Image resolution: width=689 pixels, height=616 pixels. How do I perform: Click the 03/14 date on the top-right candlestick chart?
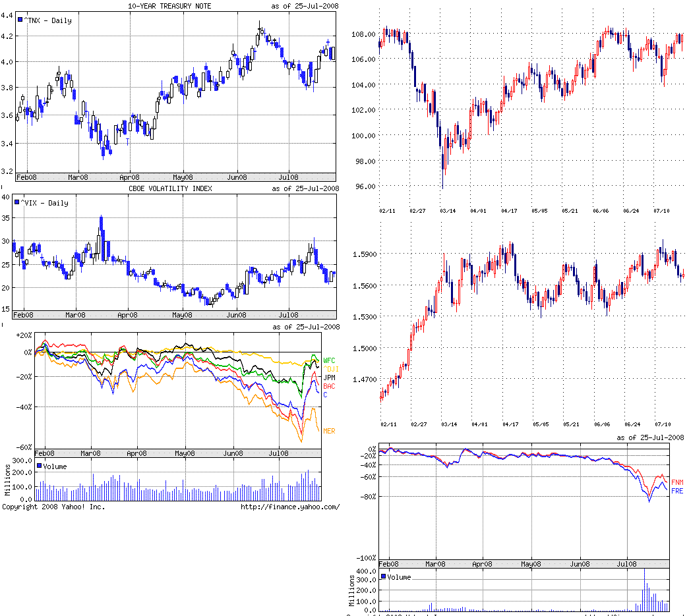448,211
